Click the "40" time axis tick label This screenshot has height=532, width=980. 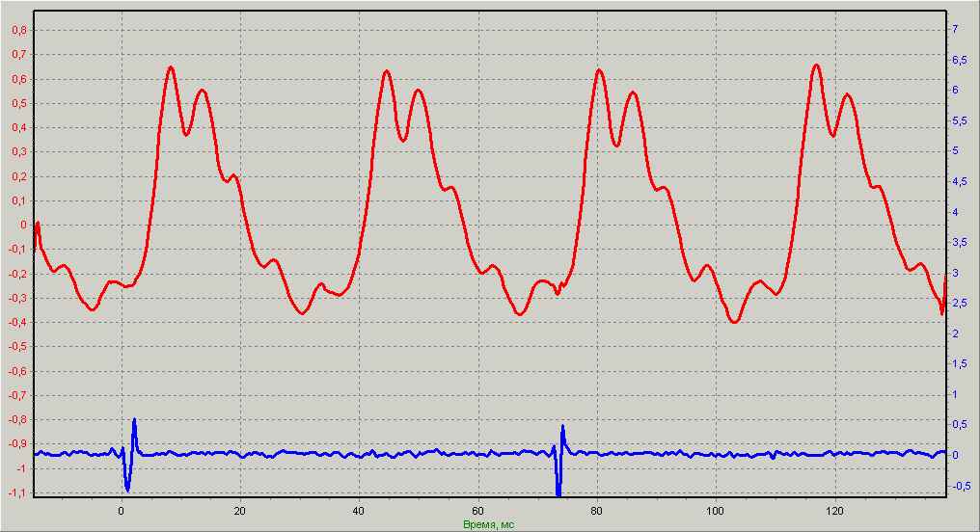359,510
